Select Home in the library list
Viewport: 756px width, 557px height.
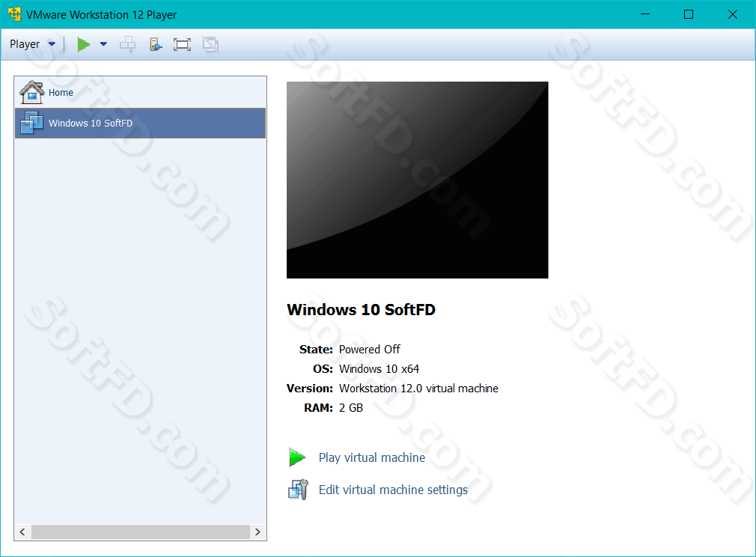coord(140,92)
